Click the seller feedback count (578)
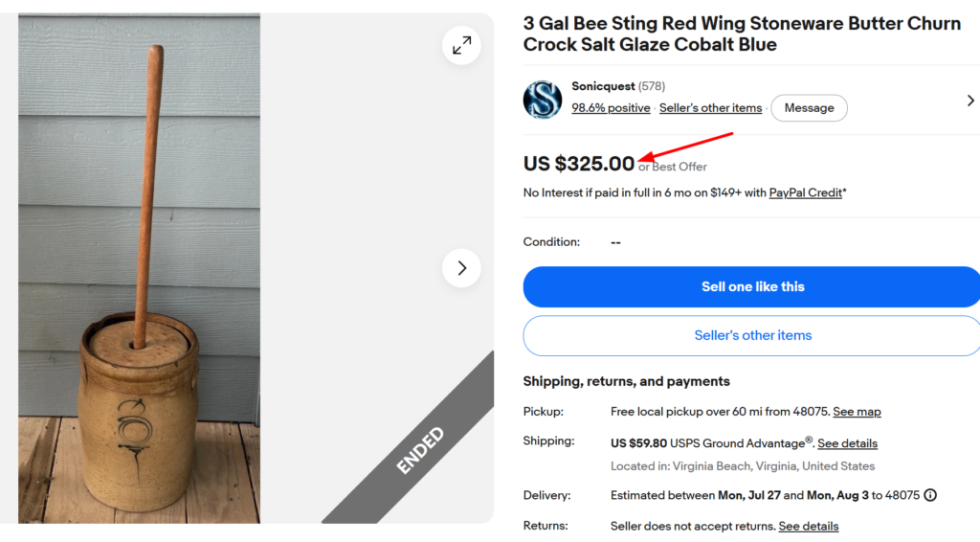The width and height of the screenshot is (980, 542). pyautogui.click(x=651, y=86)
